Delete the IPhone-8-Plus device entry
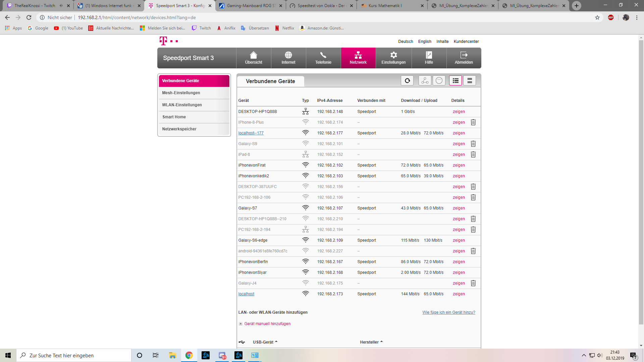This screenshot has width=644, height=362. (x=473, y=122)
